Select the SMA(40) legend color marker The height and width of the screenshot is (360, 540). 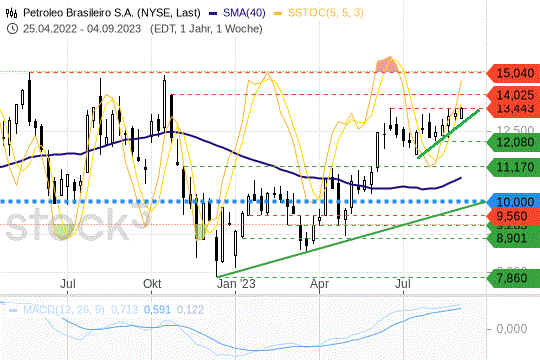213,13
